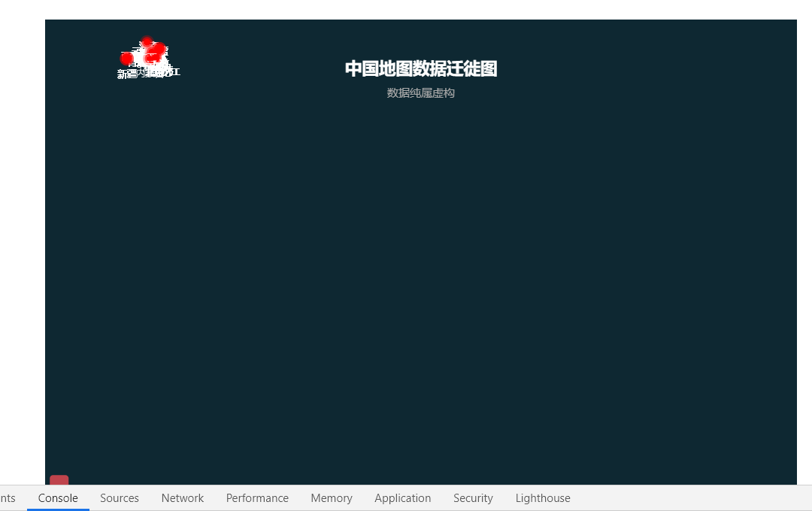Click the subtitle 数据纯属虚构
Image resolution: width=812 pixels, height=511 pixels.
tap(421, 93)
